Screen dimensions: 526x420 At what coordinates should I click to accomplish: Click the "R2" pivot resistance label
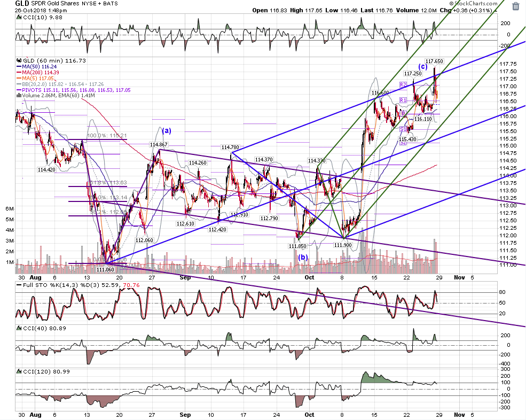pos(403,84)
